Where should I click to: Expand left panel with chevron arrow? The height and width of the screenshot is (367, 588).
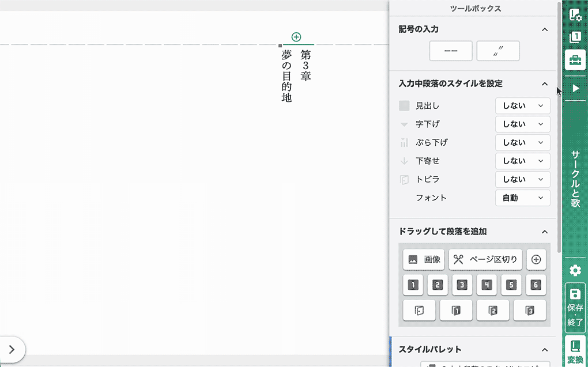click(x=12, y=349)
